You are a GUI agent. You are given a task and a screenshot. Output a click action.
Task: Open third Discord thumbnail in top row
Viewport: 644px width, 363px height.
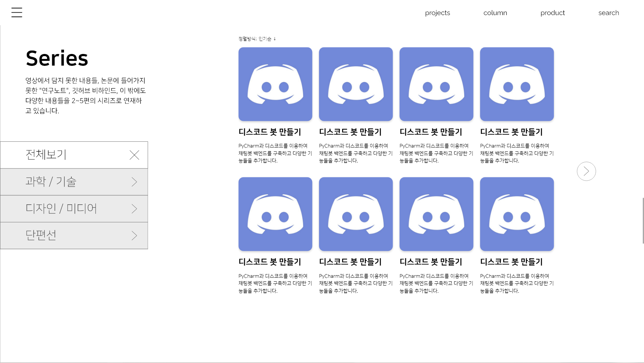click(x=437, y=84)
